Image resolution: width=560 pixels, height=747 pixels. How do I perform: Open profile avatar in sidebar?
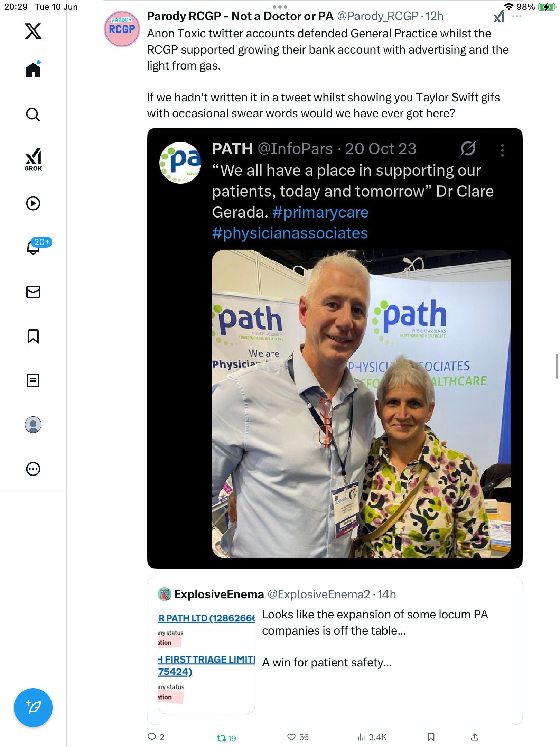[33, 425]
